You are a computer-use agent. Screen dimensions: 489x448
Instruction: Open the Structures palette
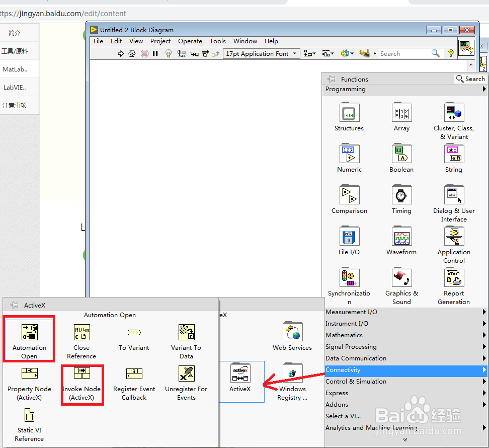click(349, 117)
